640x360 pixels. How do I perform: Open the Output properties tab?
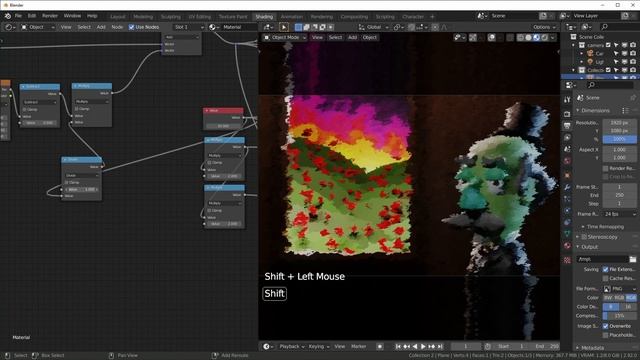[567, 126]
